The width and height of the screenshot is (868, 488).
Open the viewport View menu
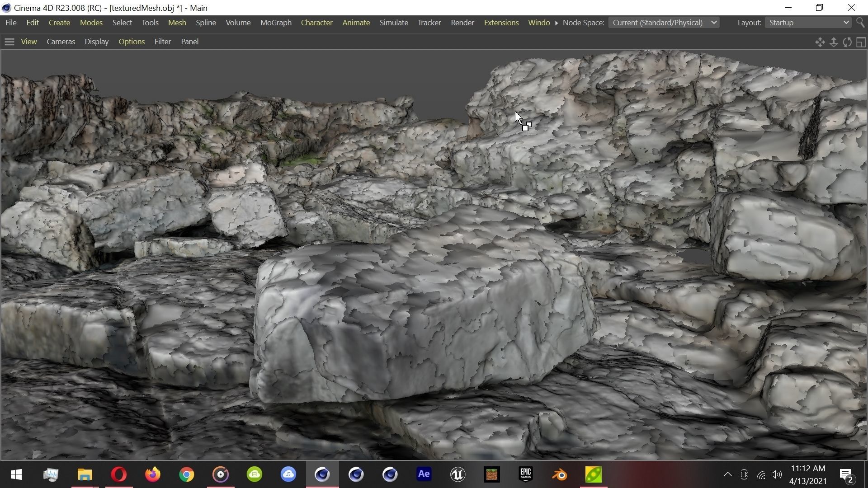point(29,42)
